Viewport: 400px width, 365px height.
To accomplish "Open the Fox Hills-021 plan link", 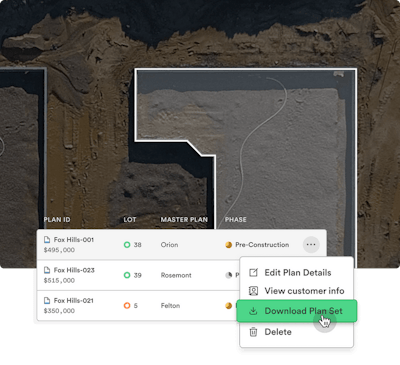I will pos(74,300).
